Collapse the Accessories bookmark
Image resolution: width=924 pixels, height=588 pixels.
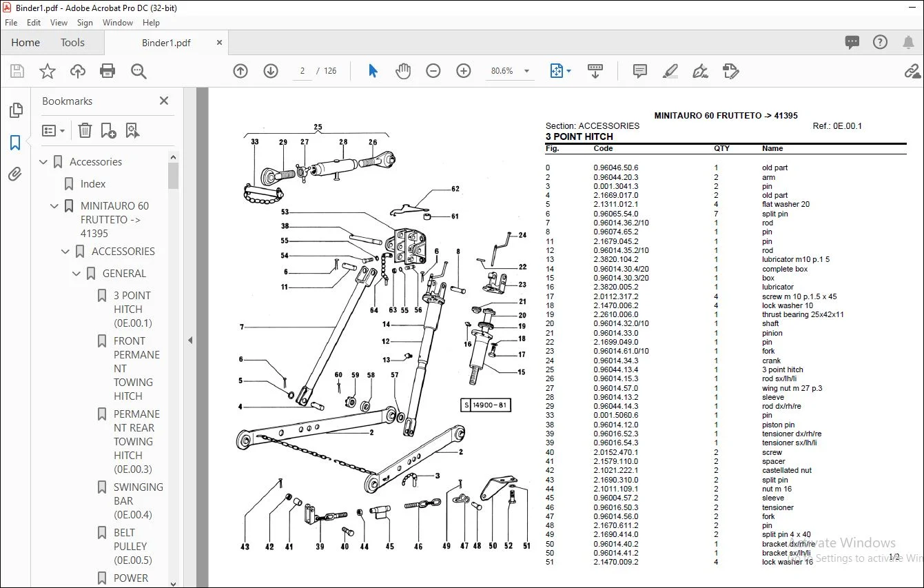[44, 162]
